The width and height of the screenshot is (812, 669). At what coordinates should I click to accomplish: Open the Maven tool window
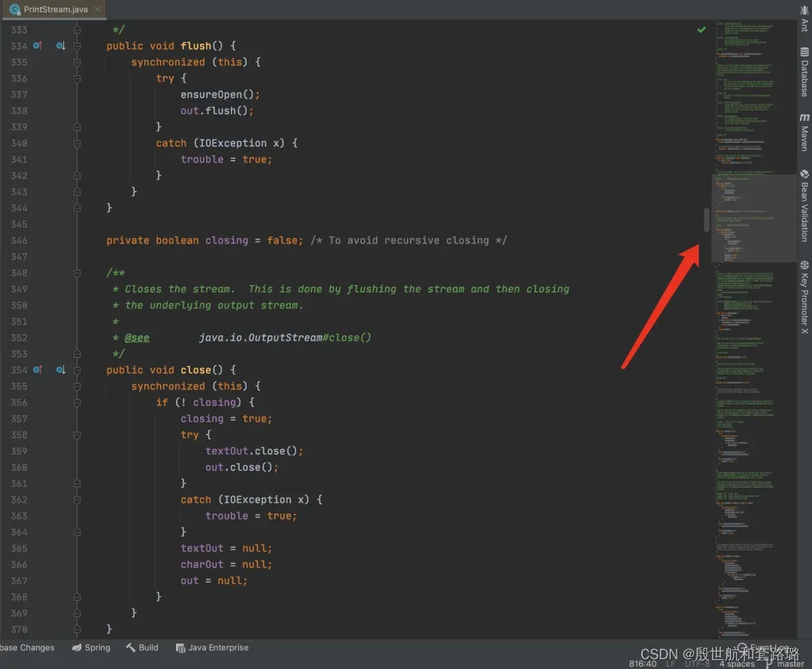click(804, 132)
